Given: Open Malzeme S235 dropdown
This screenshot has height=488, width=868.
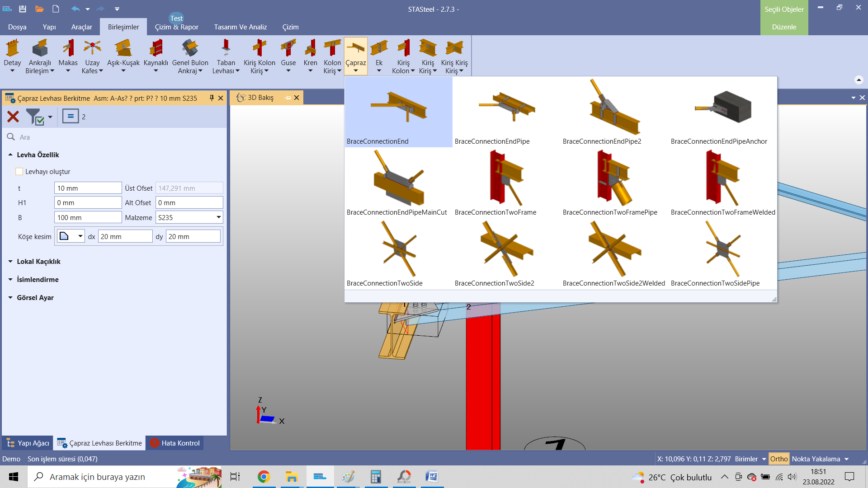Looking at the screenshot, I should coord(219,217).
